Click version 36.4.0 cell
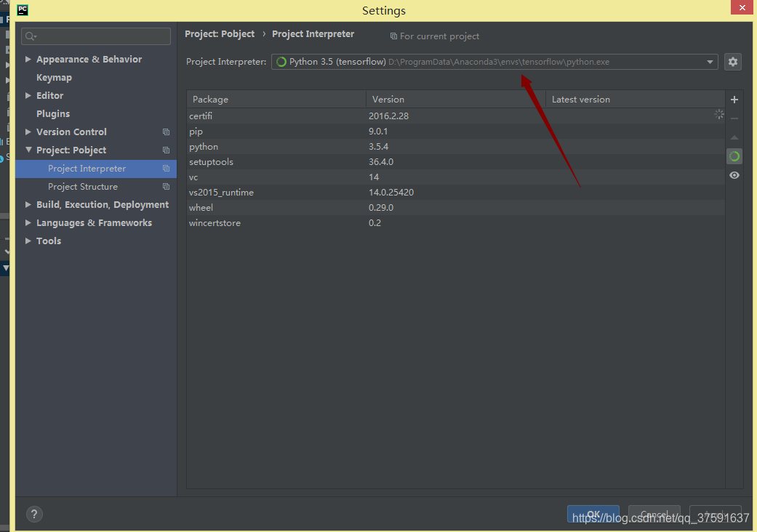 tap(381, 161)
